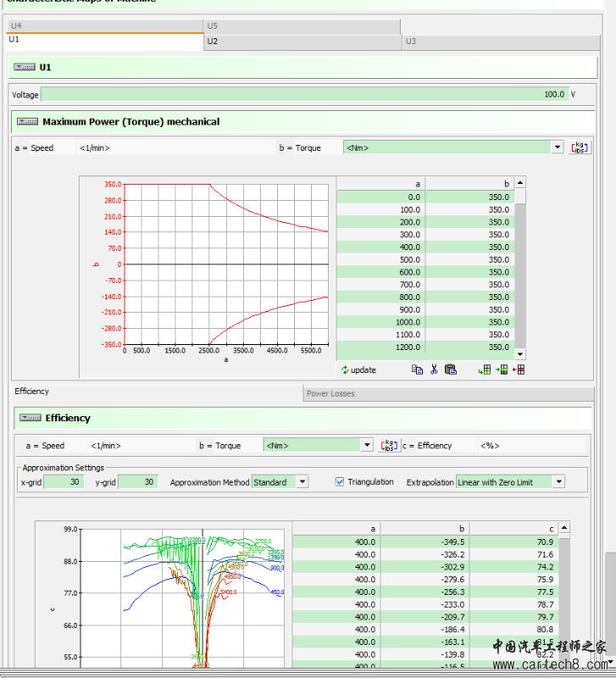616x678 pixels.
Task: Open the Extrapolation dropdown
Action: pos(559,481)
